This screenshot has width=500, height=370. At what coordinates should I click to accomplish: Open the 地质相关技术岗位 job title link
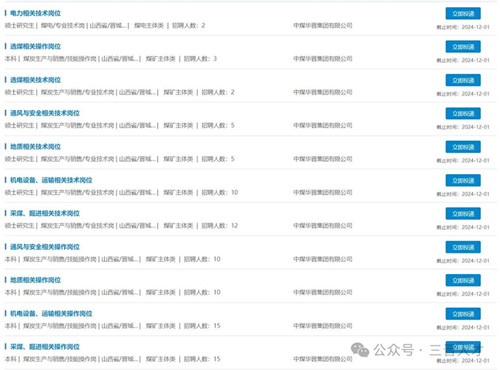pos(36,146)
